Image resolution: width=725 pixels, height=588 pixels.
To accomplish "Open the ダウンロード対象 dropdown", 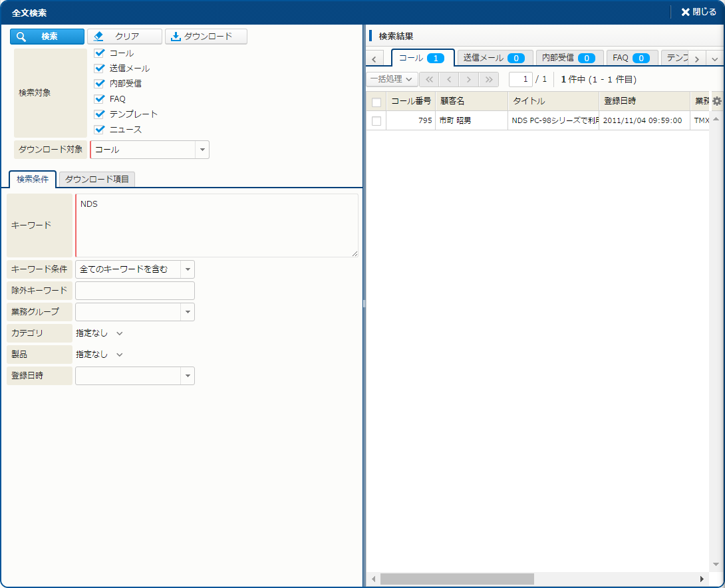I will coord(202,150).
